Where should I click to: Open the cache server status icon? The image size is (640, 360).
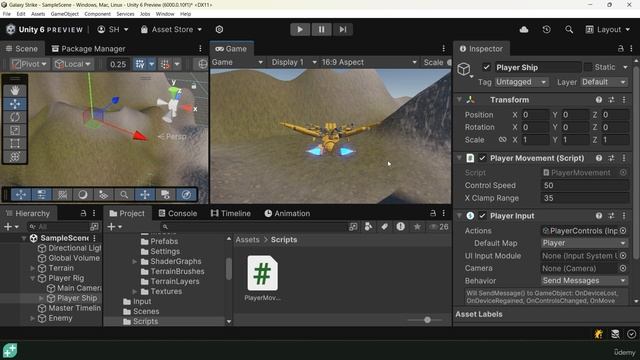(x=615, y=334)
